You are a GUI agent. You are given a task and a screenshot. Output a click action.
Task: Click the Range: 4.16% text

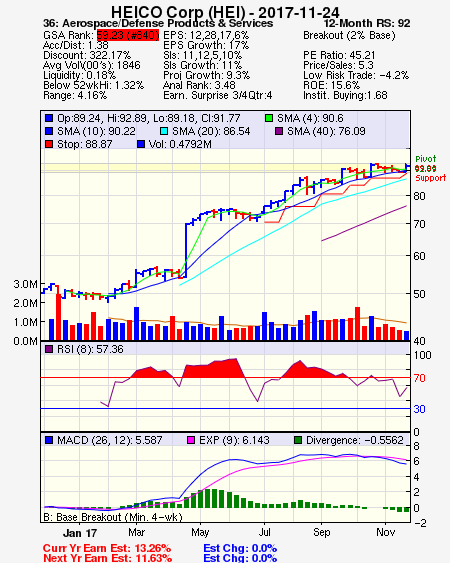point(75,96)
